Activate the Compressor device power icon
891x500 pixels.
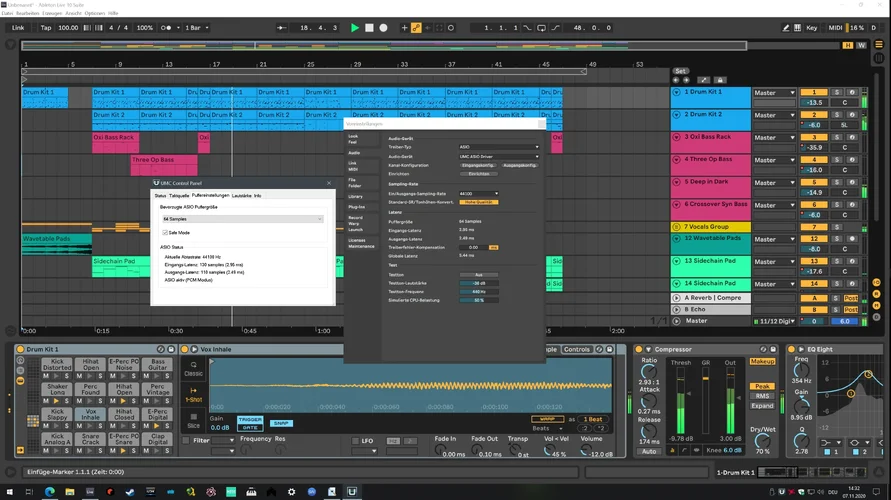point(639,349)
